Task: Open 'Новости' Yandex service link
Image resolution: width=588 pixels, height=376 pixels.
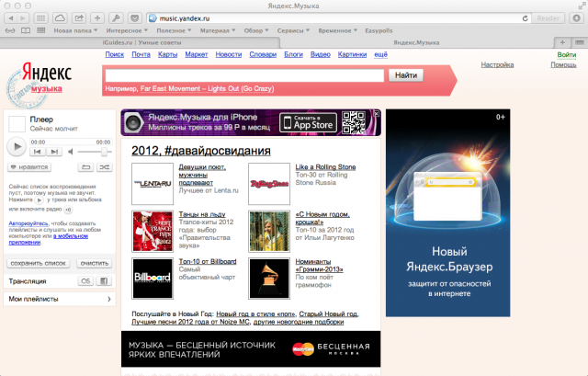Action: 229,54
